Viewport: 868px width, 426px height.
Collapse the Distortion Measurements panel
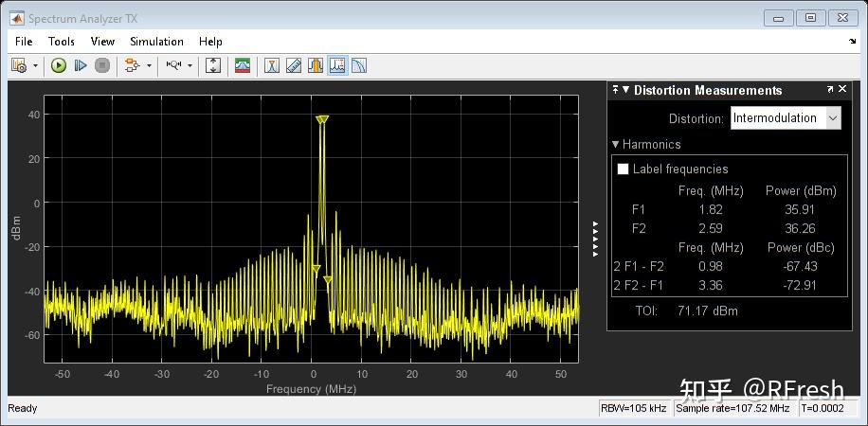[625, 90]
